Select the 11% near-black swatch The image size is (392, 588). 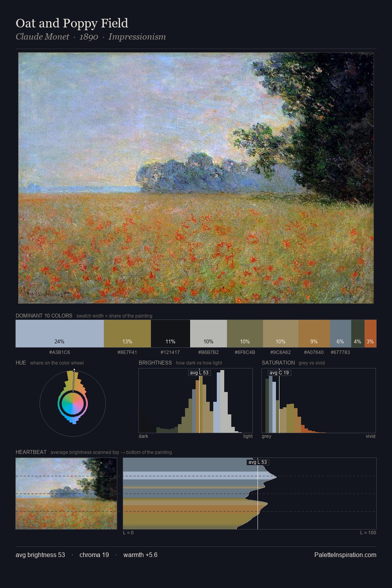click(171, 334)
